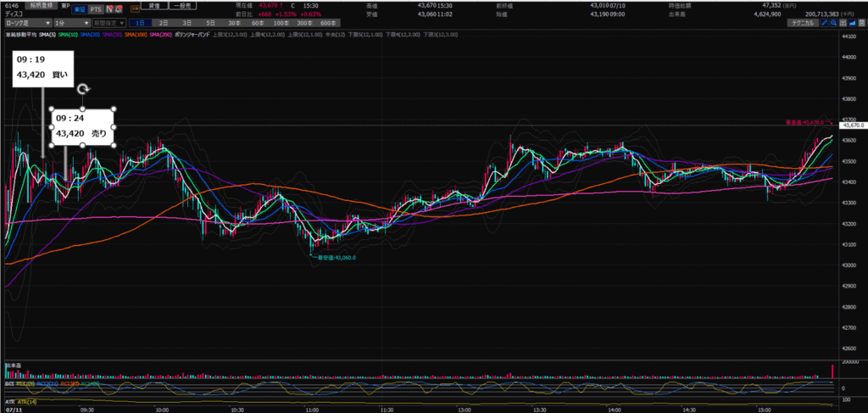Click the 10:00 time axis label
This screenshot has width=868, height=413.
pyautogui.click(x=162, y=410)
